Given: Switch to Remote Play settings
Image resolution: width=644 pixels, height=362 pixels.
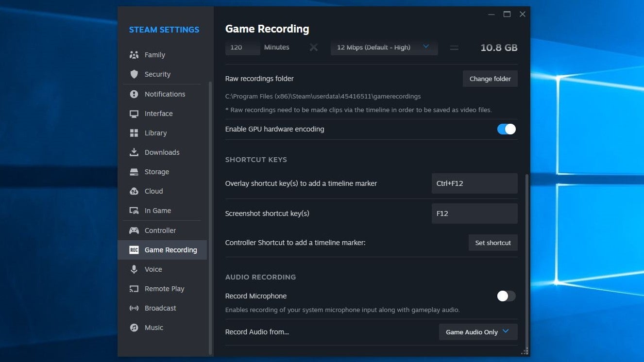Looking at the screenshot, I should pyautogui.click(x=164, y=289).
